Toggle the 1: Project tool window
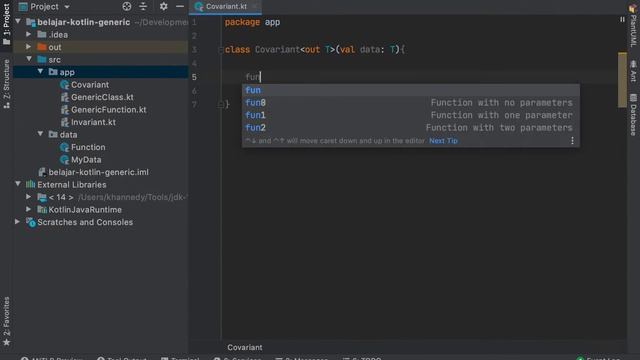Screen dimensions: 640x360 click(x=6, y=24)
